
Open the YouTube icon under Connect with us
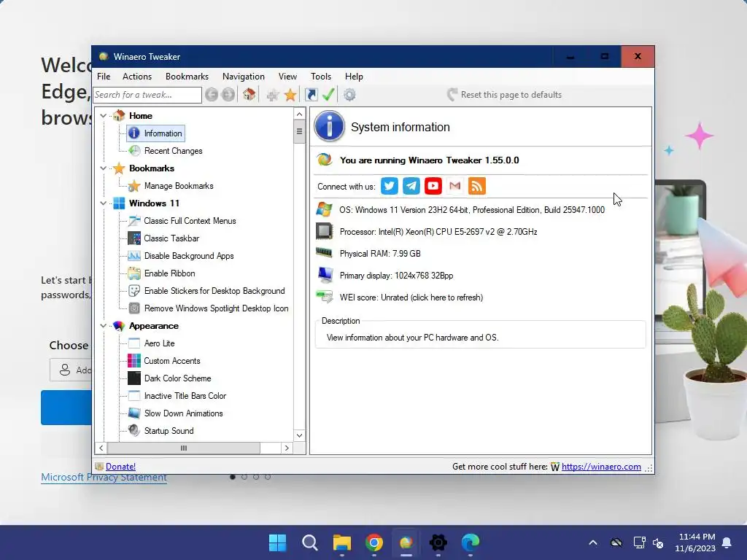click(433, 186)
